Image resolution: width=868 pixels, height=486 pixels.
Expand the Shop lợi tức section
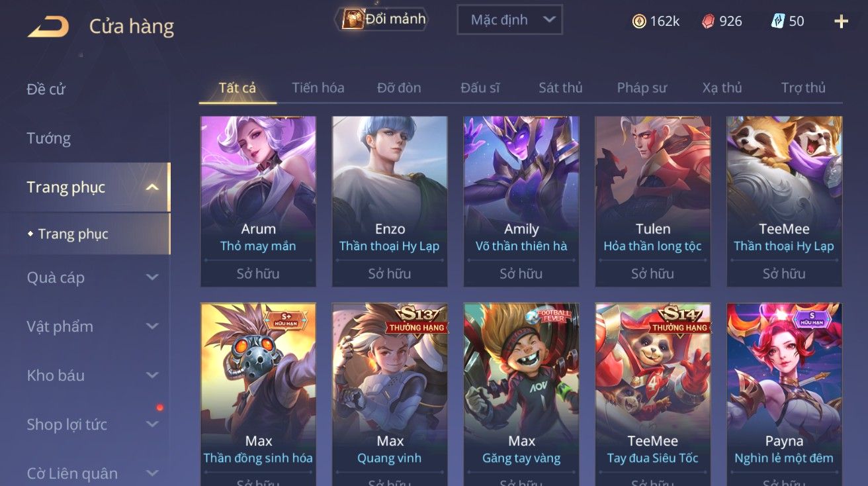[x=152, y=424]
